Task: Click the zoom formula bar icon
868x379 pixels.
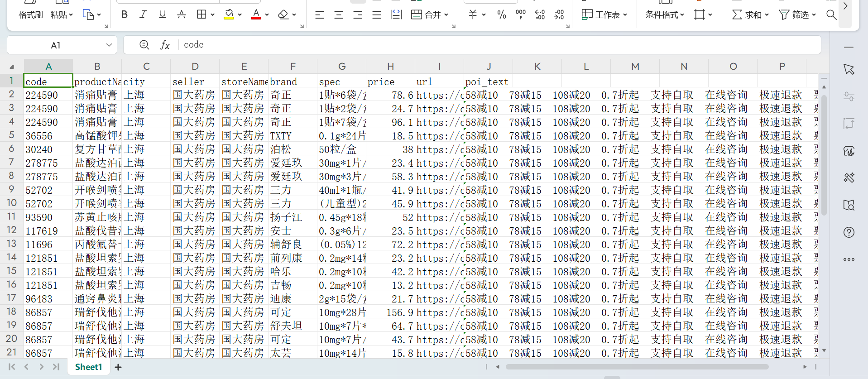Action: 144,45
